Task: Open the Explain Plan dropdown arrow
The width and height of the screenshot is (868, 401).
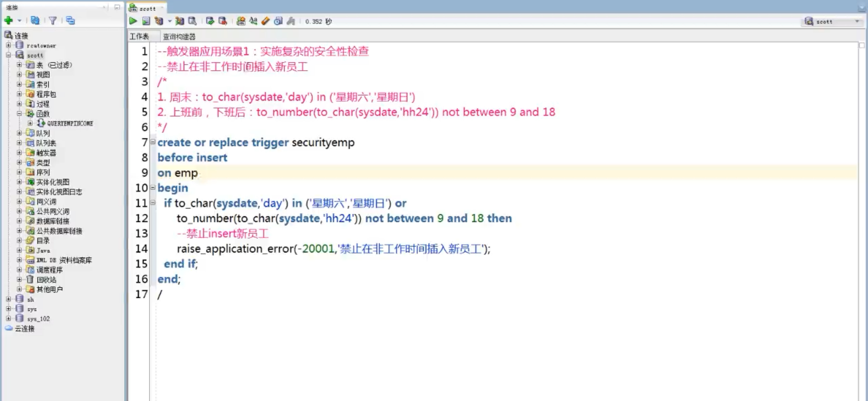Action: (x=169, y=21)
